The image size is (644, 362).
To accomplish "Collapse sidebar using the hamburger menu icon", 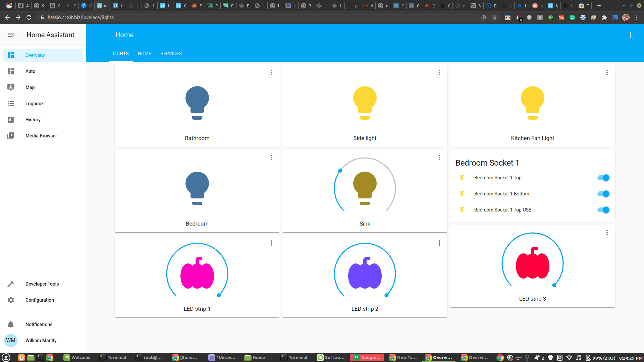I will click(11, 35).
